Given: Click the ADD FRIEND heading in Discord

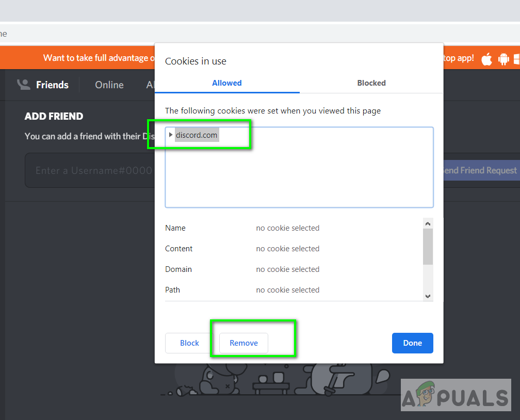Looking at the screenshot, I should click(54, 116).
